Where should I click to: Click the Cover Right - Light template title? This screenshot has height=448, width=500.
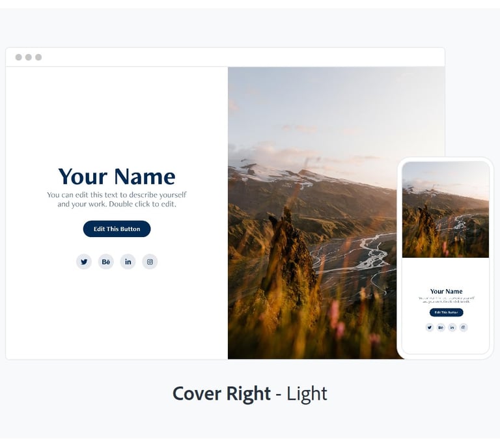tap(250, 394)
